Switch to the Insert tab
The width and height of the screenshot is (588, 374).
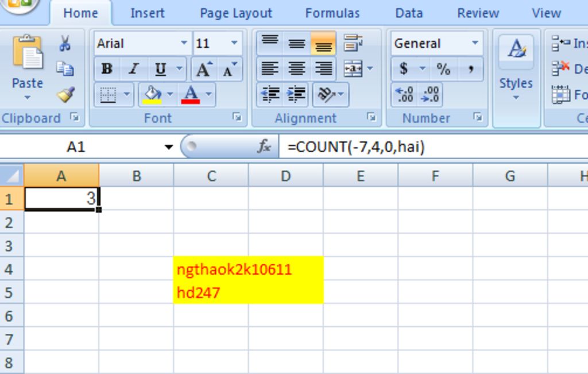(147, 13)
